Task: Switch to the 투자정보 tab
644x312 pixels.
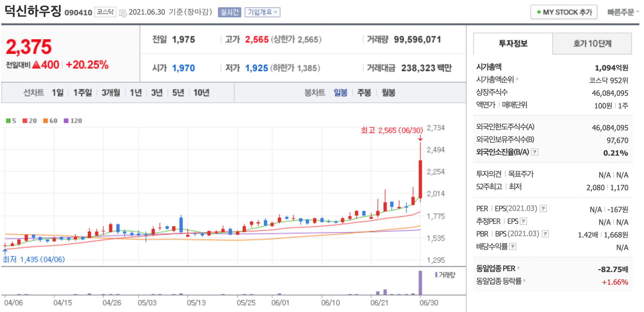Action: (x=513, y=44)
